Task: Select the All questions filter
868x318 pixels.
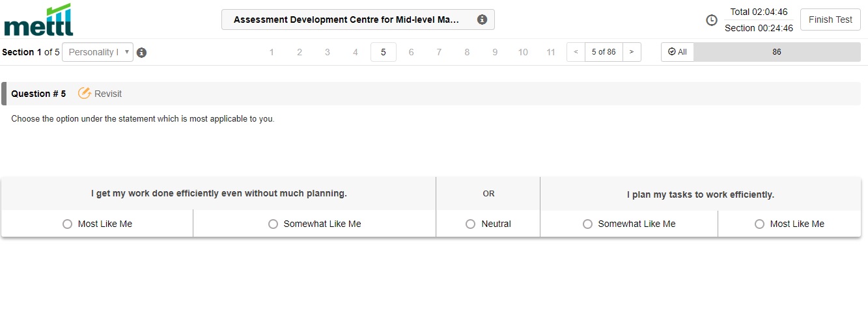Action: coord(677,52)
